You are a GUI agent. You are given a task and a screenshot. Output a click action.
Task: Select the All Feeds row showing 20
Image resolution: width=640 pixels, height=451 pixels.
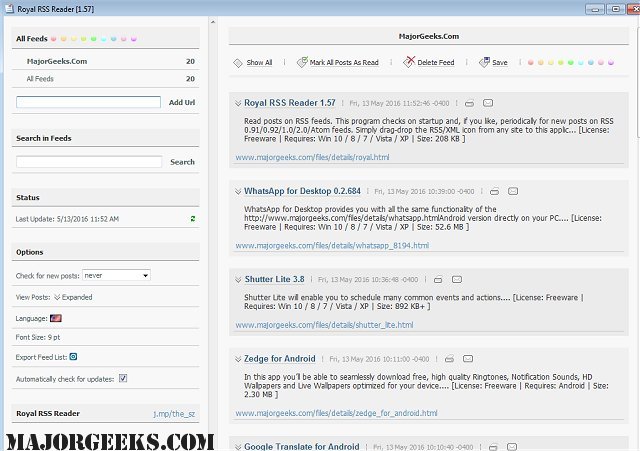tap(105, 79)
